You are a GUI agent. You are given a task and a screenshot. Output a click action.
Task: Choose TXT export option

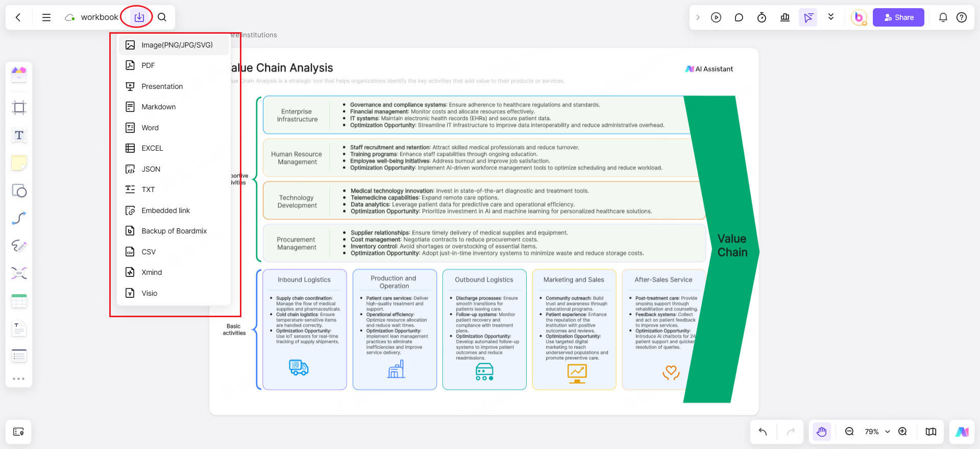pos(174,190)
